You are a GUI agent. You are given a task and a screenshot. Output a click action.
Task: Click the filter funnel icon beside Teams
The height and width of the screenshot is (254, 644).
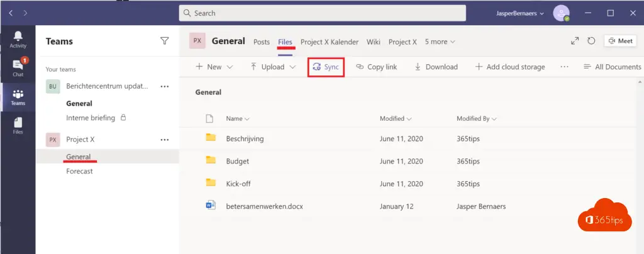165,41
